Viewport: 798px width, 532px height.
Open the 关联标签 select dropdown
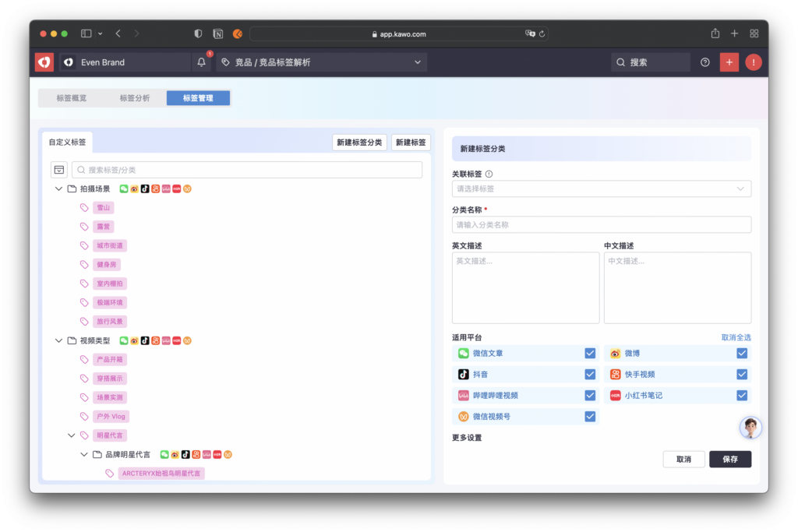(x=601, y=188)
